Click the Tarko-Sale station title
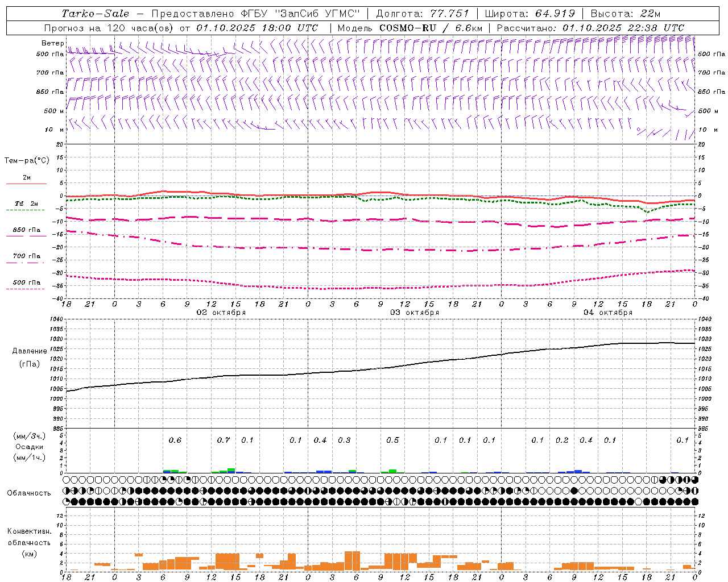 pos(96,14)
